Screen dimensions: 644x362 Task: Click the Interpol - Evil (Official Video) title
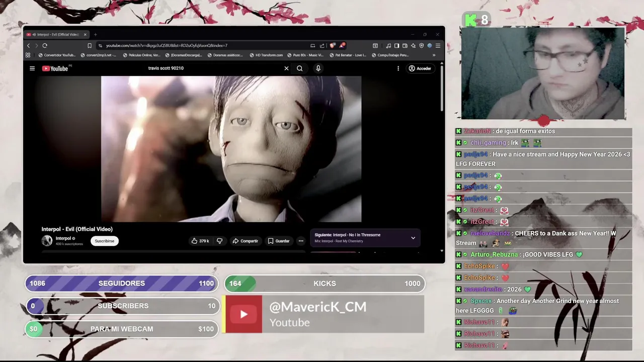pos(77,229)
